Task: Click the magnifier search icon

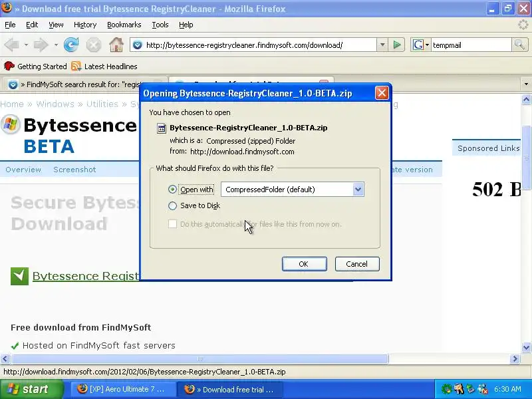Action: coord(519,45)
